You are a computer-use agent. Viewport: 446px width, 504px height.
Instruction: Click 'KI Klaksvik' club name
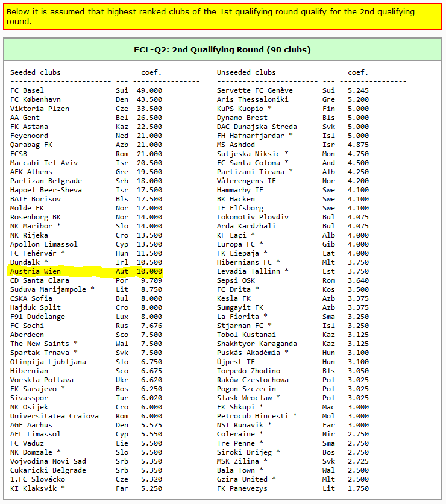point(33,488)
